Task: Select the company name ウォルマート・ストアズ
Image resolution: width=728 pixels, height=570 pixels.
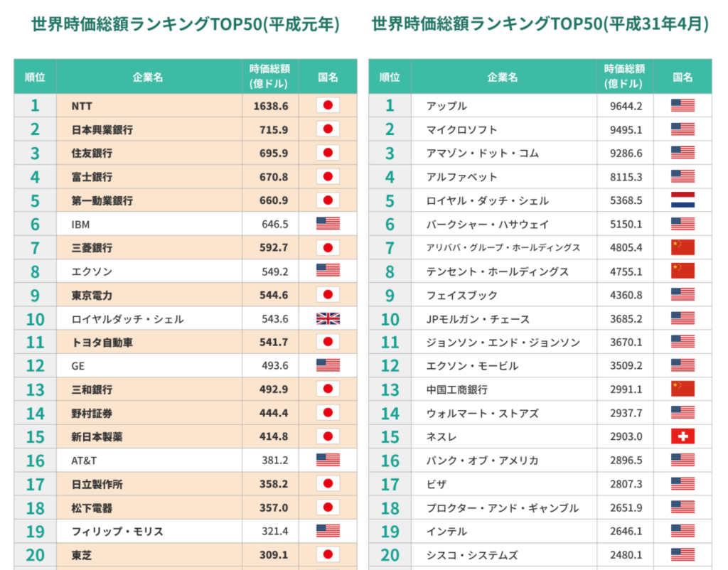Action: (x=483, y=414)
